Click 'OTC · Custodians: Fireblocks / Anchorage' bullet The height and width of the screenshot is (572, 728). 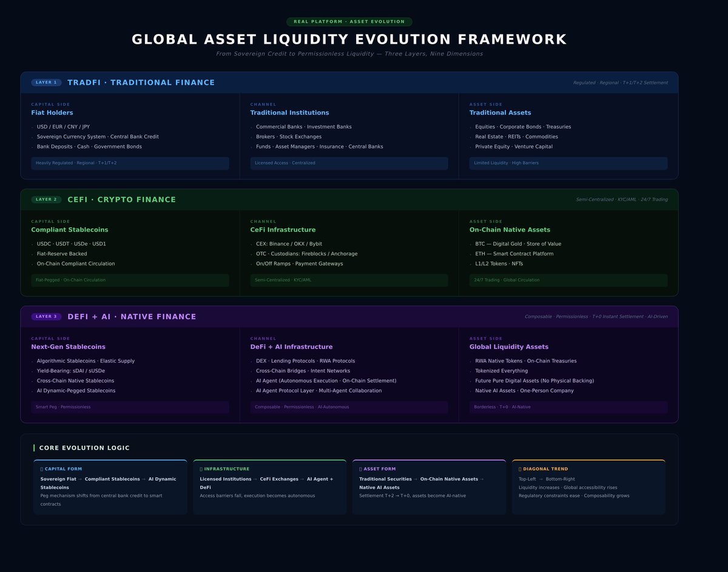click(306, 254)
